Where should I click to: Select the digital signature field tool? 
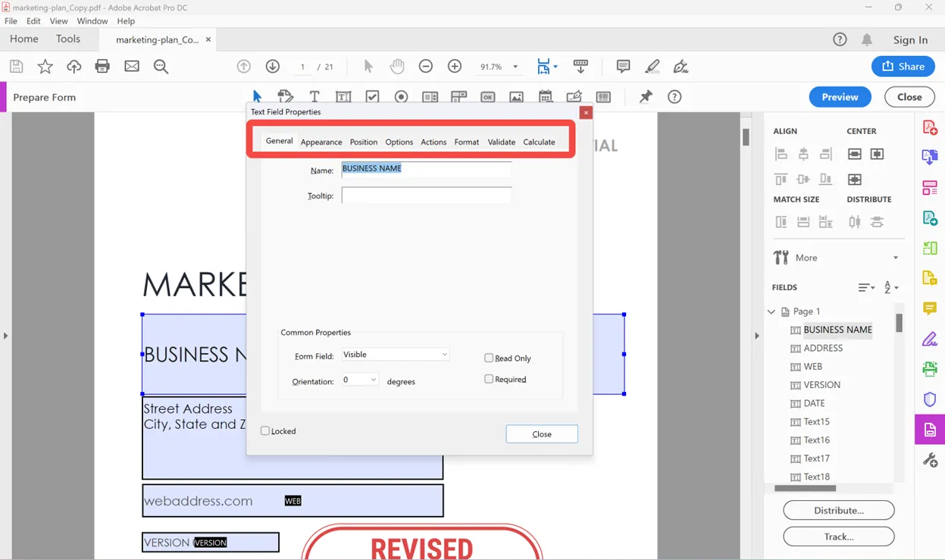pos(574,96)
